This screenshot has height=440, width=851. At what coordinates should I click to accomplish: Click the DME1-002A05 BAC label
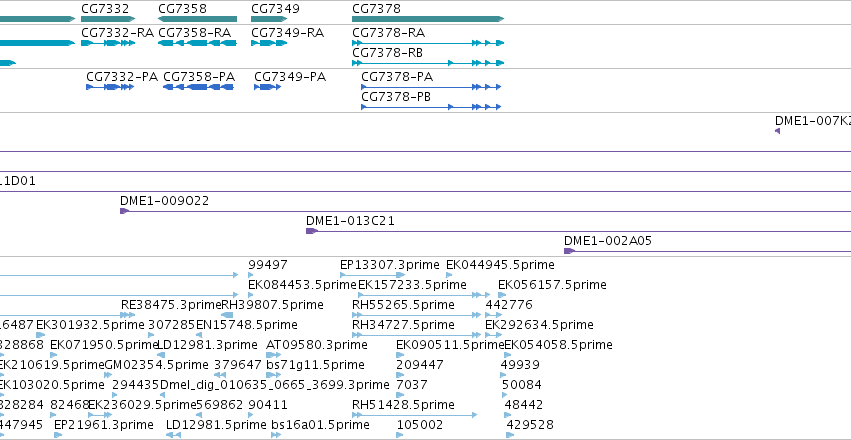[608, 241]
